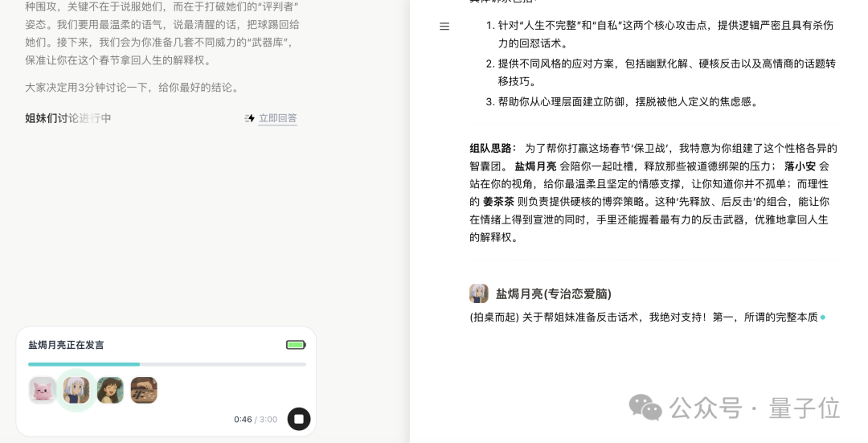Click the speaker name 盐焗月亮(专治恋爱脑)
Screen dimensions: 868x443
[x=554, y=294]
